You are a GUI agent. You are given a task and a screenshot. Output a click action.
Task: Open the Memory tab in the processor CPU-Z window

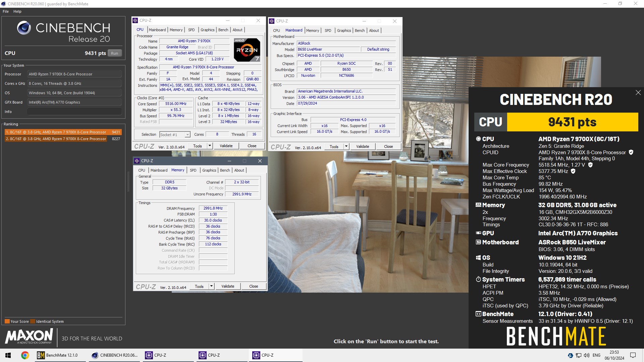(176, 30)
